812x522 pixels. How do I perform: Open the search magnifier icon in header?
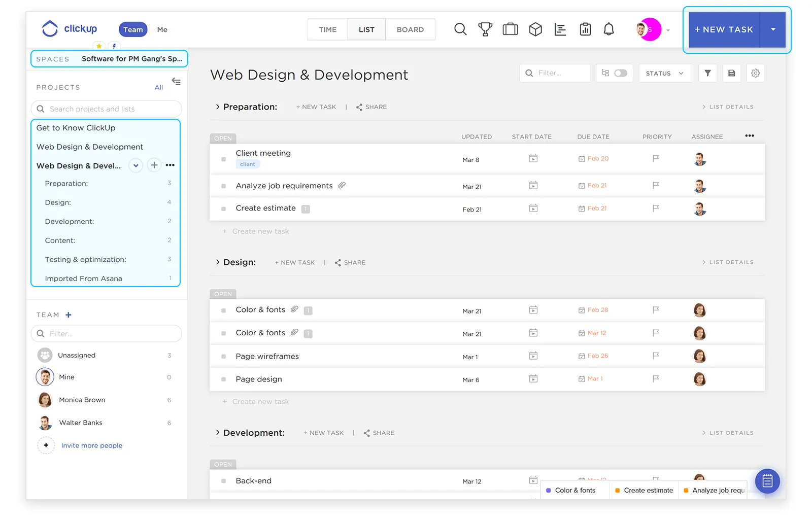pos(460,29)
